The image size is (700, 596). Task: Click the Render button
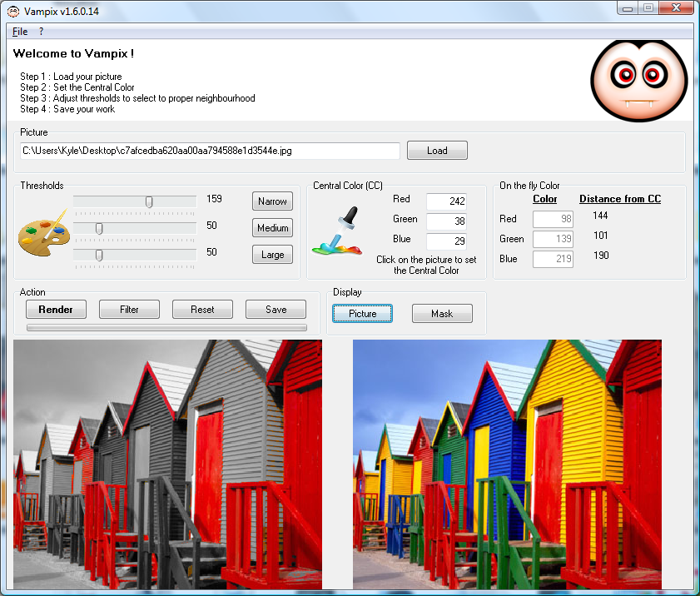tap(56, 310)
